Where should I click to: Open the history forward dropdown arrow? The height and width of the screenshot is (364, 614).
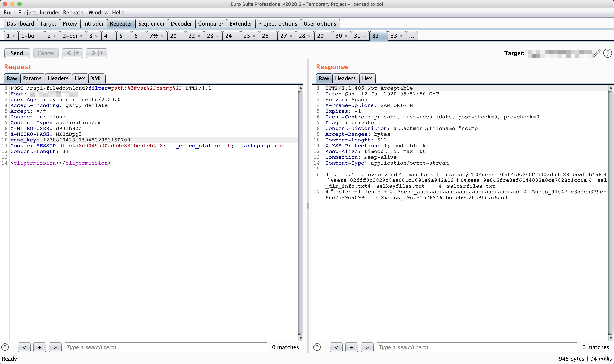tap(101, 53)
